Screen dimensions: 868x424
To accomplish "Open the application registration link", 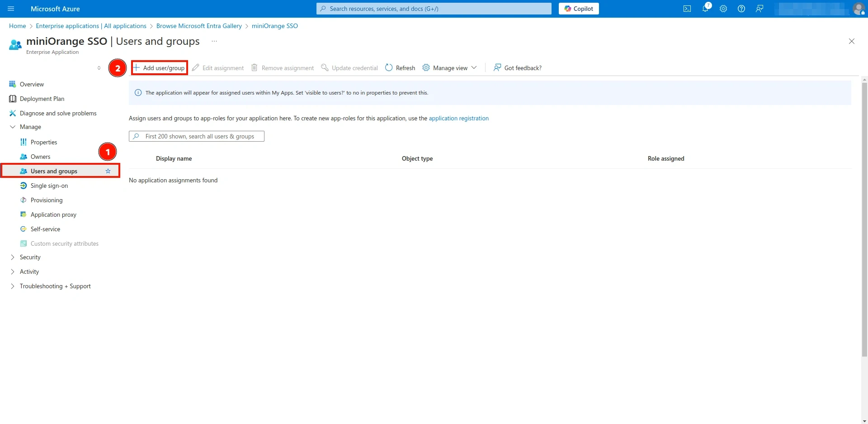I will pyautogui.click(x=458, y=118).
